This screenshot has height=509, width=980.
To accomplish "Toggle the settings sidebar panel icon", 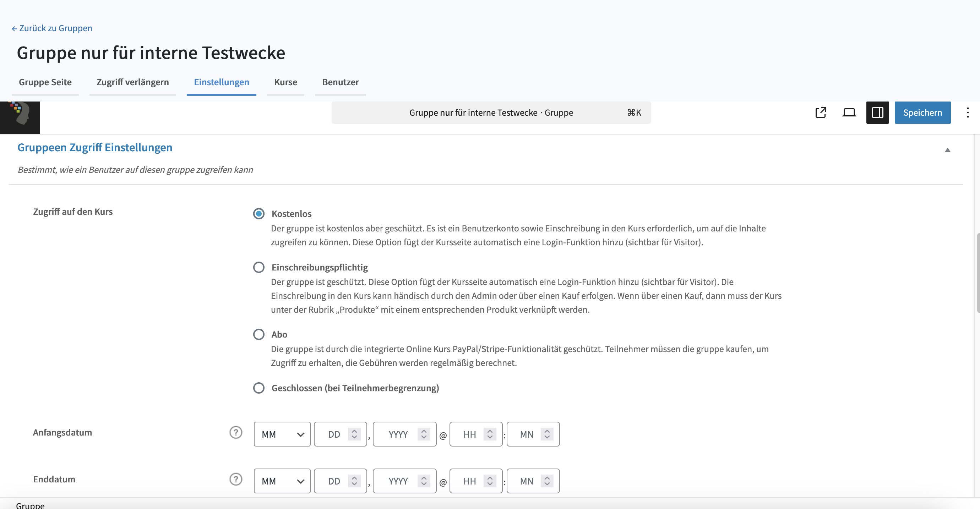I will [x=877, y=113].
